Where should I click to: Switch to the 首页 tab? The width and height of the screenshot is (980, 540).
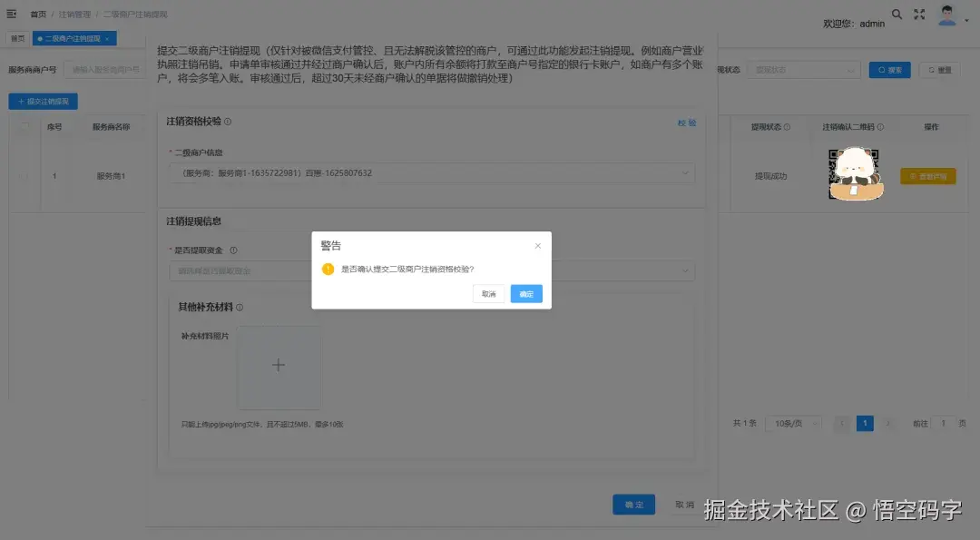point(16,38)
